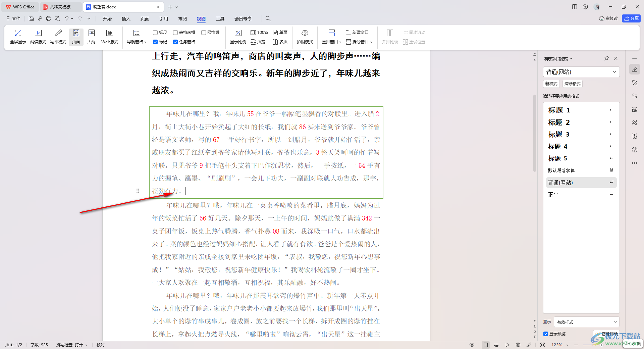The height and width of the screenshot is (349, 644).
Task: Click the word count status entry
Action: pyautogui.click(x=39, y=345)
